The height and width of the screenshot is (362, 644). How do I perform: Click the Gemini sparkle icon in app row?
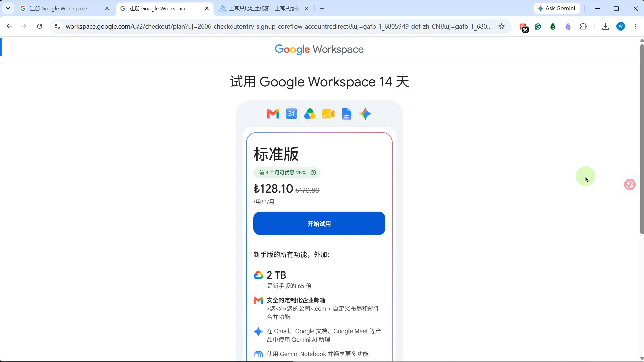[365, 114]
